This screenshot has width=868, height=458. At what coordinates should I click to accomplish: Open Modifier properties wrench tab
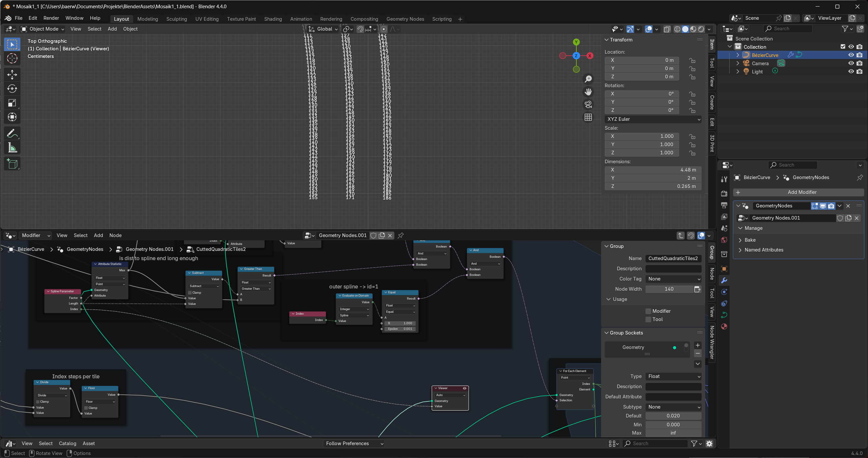[724, 280]
